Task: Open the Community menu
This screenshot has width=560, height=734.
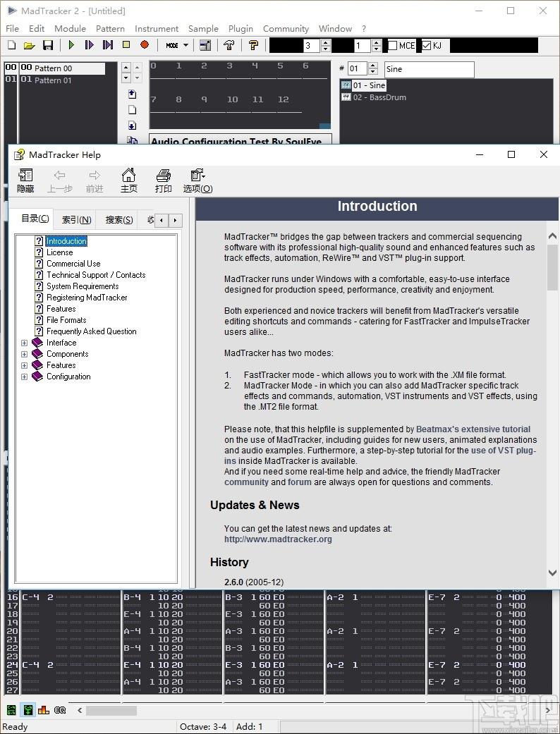Action: (x=286, y=28)
